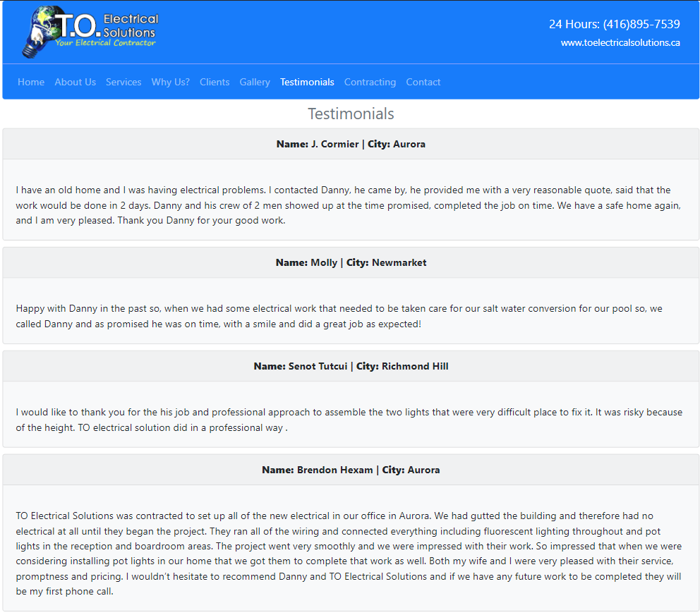
Task: Open the www.toelectricalsolutions.ca website link
Action: (620, 43)
